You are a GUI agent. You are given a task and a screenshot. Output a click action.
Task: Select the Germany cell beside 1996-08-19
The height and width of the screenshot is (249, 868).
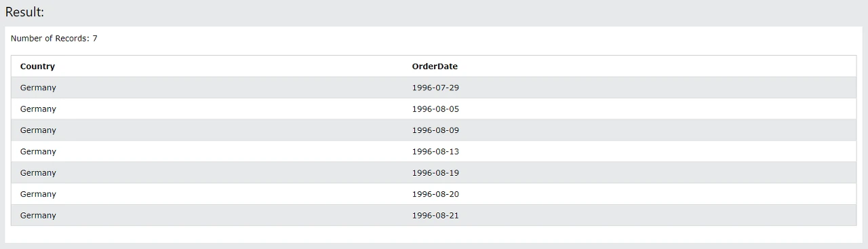click(x=38, y=173)
